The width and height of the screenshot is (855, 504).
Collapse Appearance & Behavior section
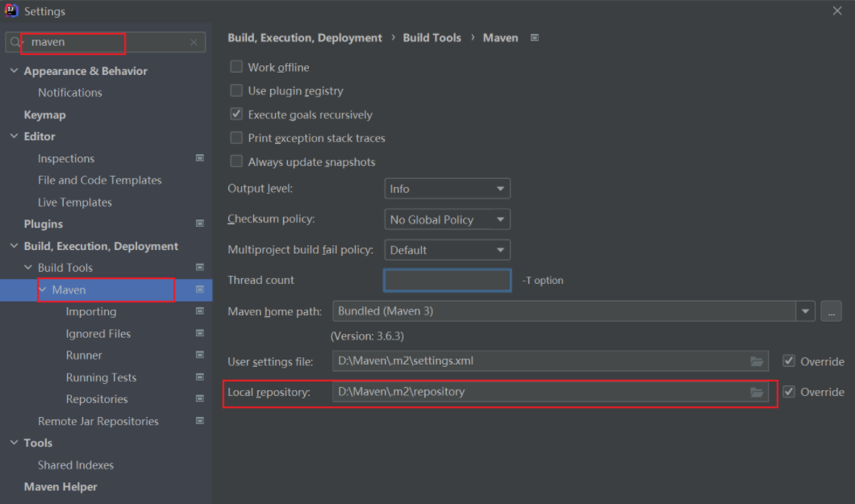(15, 71)
